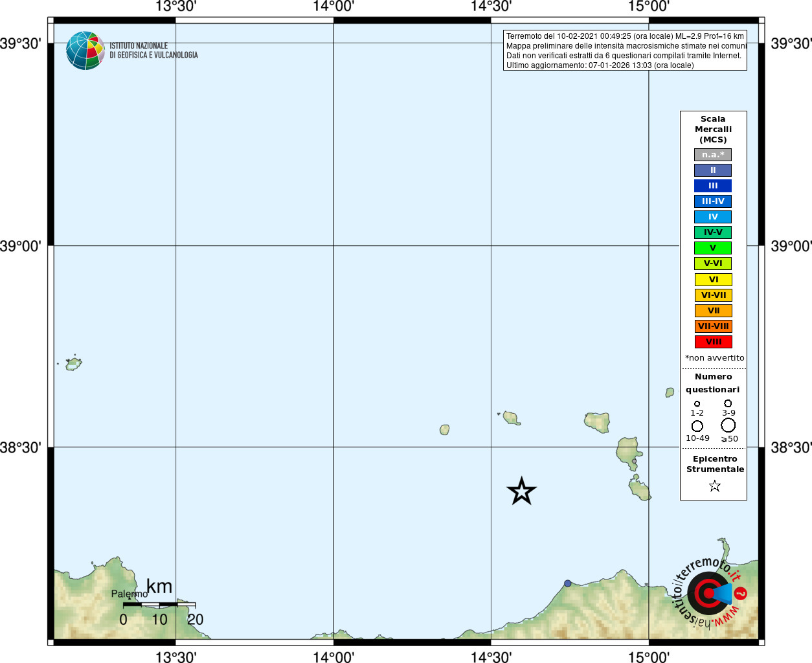
Task: Click the 'Mappa preliminare delle intensità' info line
Action: click(x=626, y=46)
